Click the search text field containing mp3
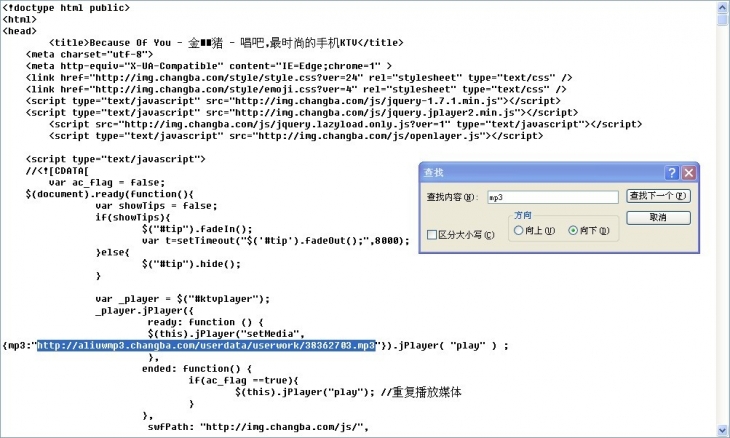Viewport: 730px width, 438px height. (553, 197)
